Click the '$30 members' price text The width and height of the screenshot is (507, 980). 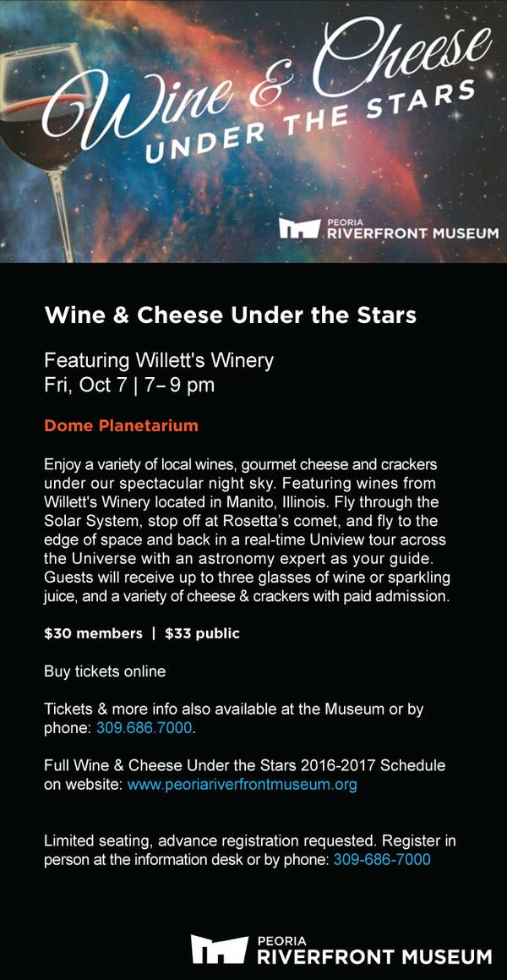coord(93,633)
